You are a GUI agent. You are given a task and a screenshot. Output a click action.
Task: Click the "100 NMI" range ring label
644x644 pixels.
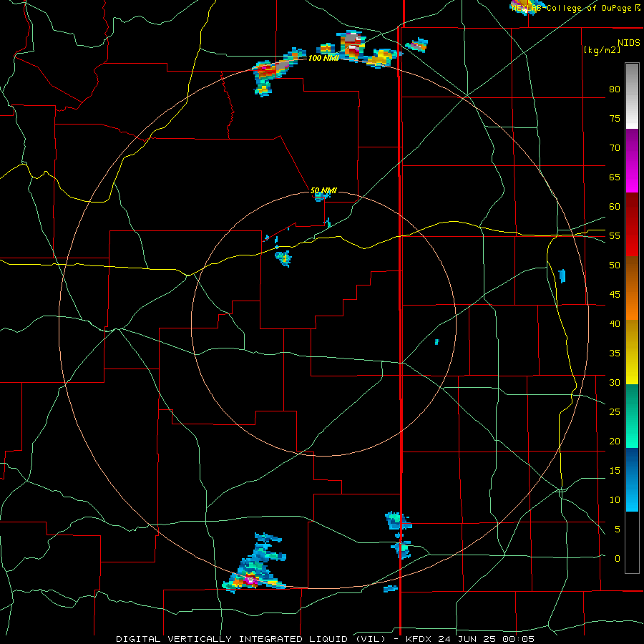323,59
